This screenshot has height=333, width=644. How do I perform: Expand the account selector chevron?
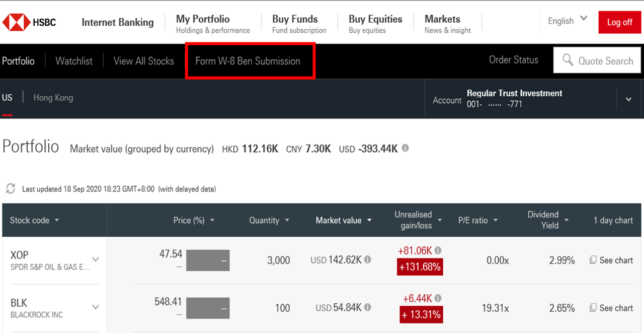coord(628,99)
